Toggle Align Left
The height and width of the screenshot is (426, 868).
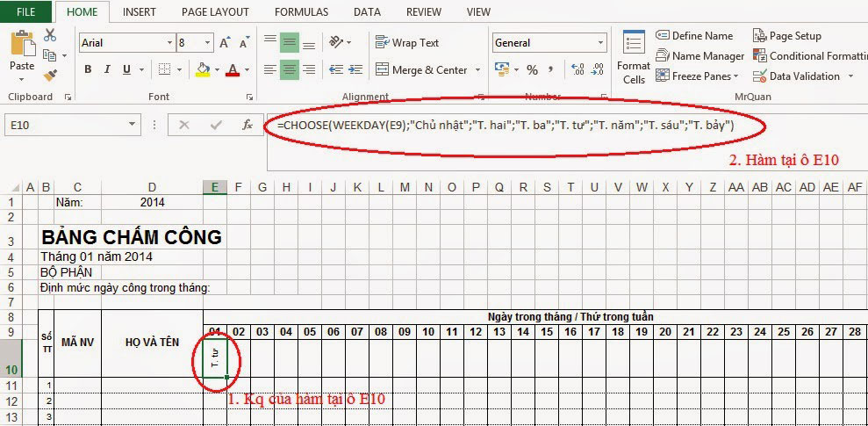tap(270, 69)
